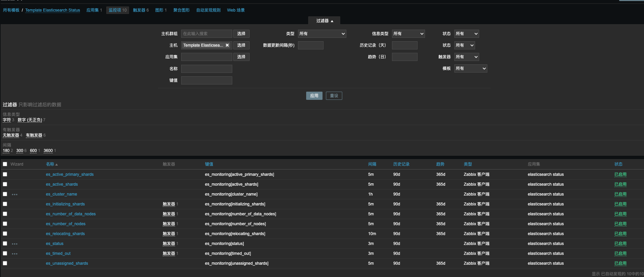
Task: Sort by the 键值 column header
Action: point(209,164)
